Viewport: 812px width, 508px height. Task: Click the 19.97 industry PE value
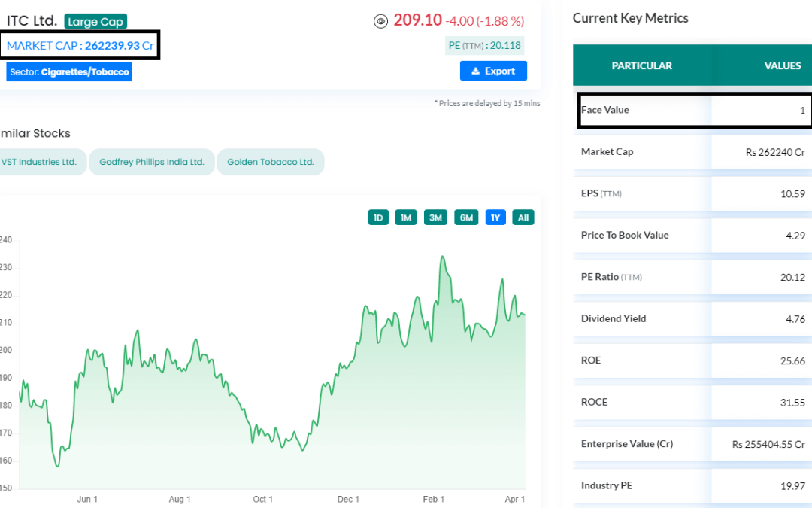click(793, 485)
